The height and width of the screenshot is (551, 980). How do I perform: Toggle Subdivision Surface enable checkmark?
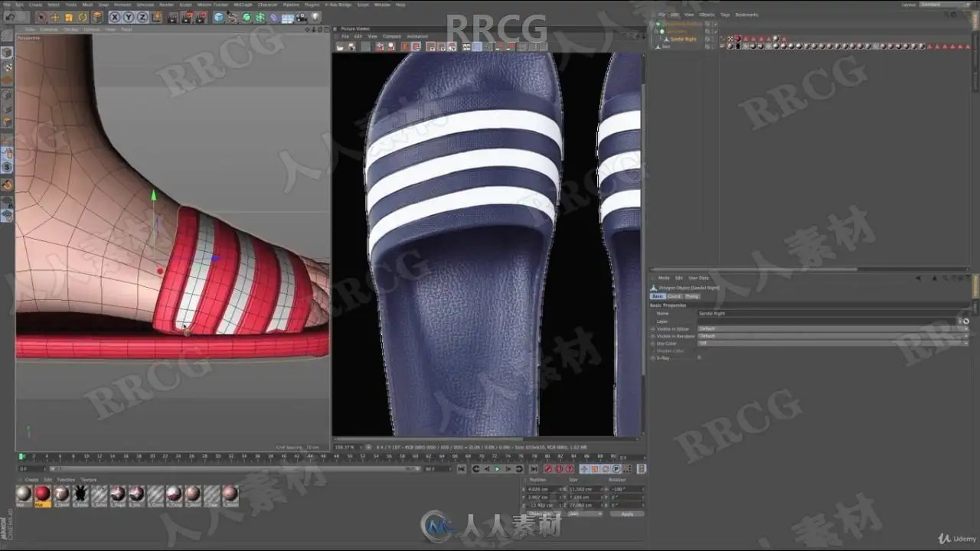coord(716,24)
